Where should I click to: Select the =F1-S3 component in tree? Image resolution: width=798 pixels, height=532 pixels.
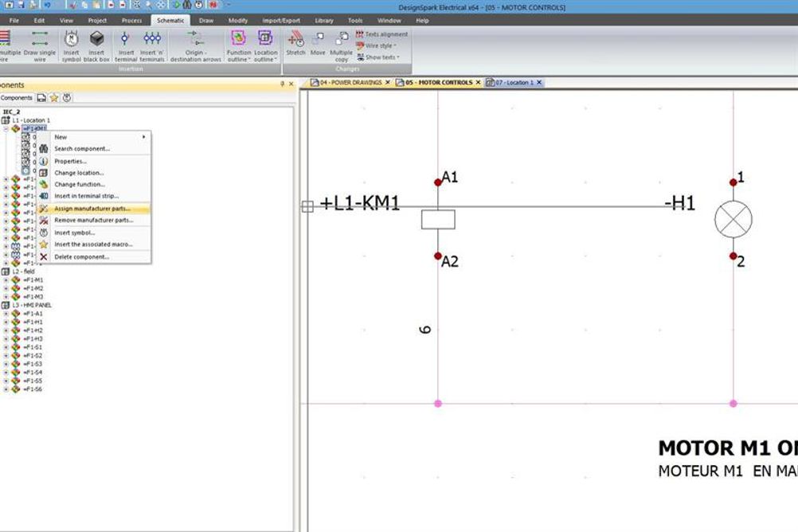(x=33, y=364)
